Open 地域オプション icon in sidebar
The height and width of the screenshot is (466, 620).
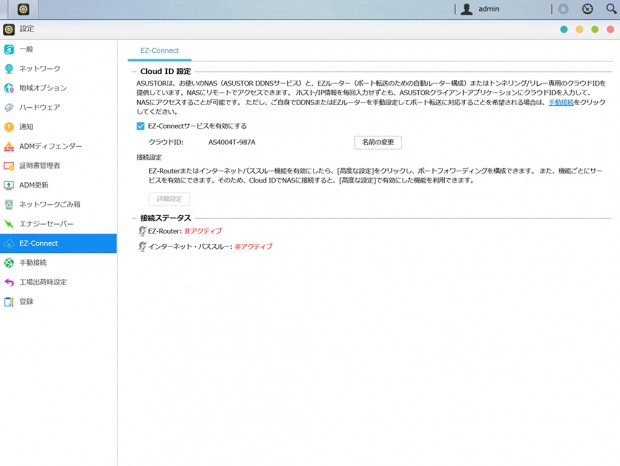tap(9, 88)
